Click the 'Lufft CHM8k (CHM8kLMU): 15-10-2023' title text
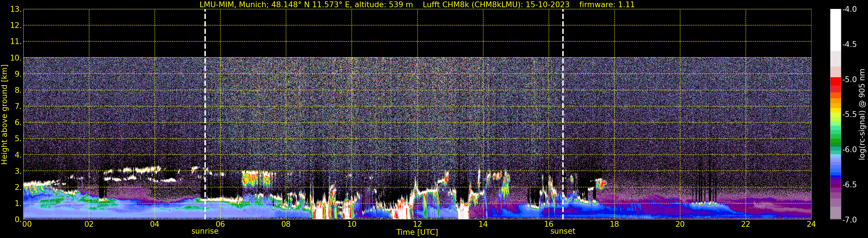Screen dimensions: 868x238 point(496,4)
